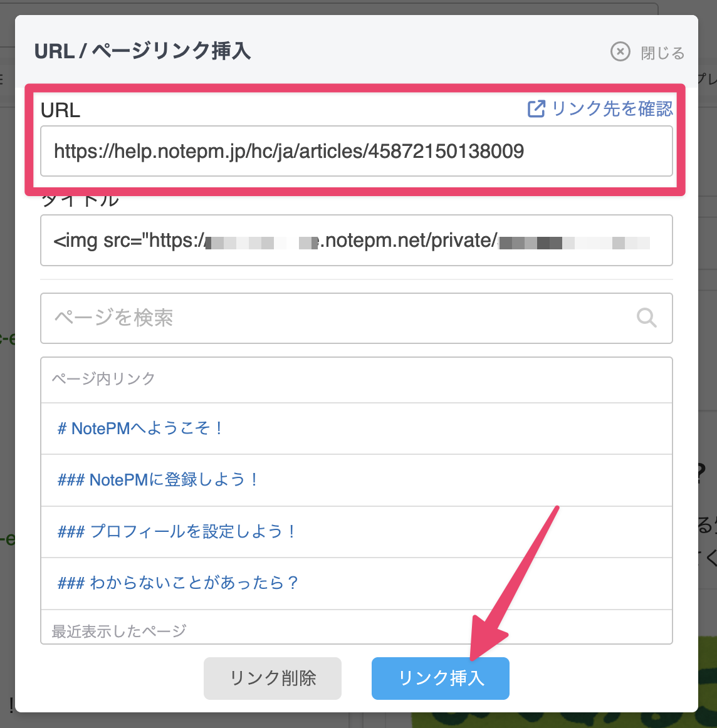The width and height of the screenshot is (717, 728).
Task: Choose the ### NotePMに登録しよう！ entry
Action: coord(158,480)
